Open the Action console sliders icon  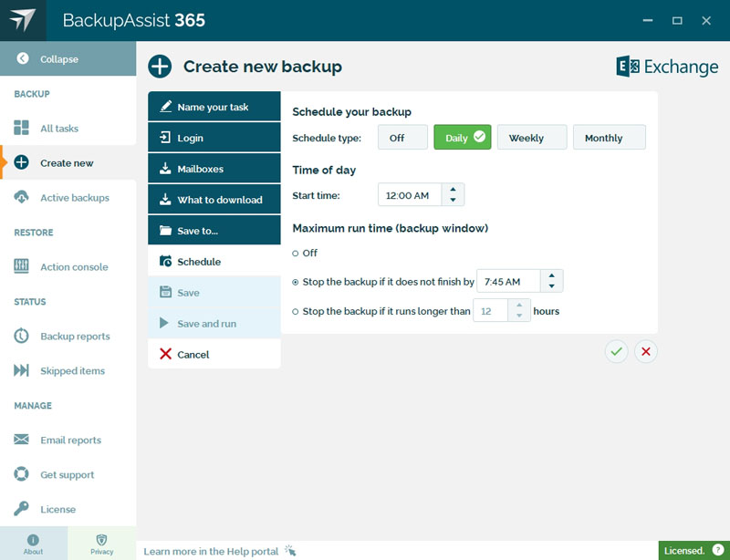pos(21,266)
